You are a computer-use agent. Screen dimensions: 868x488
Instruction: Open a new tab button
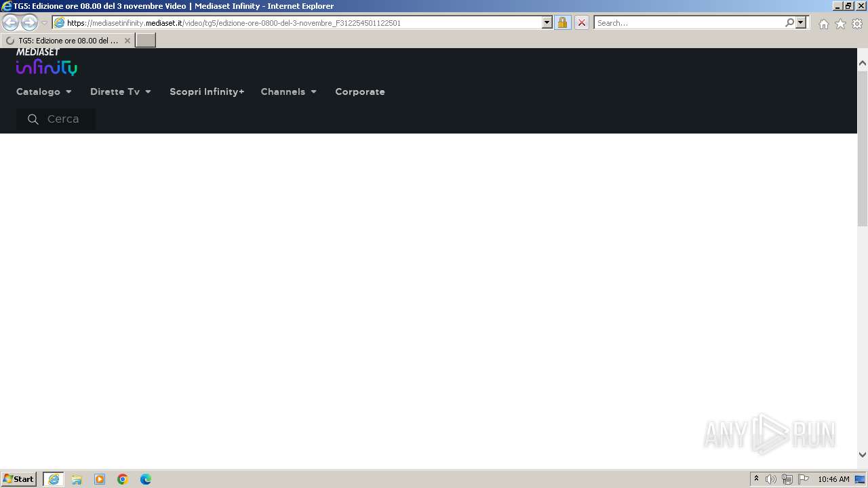point(146,41)
